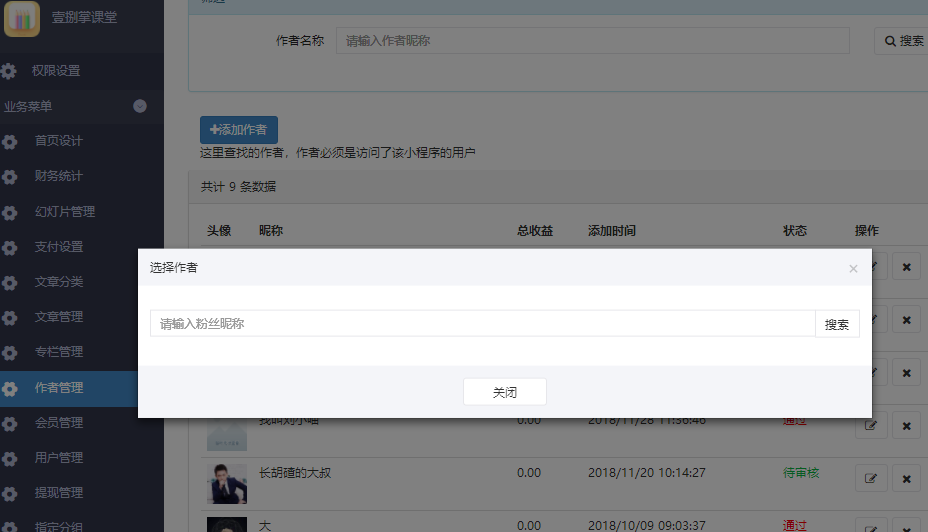The height and width of the screenshot is (532, 928).
Task: Close the 选择作者 dialog with X
Action: tap(853, 269)
